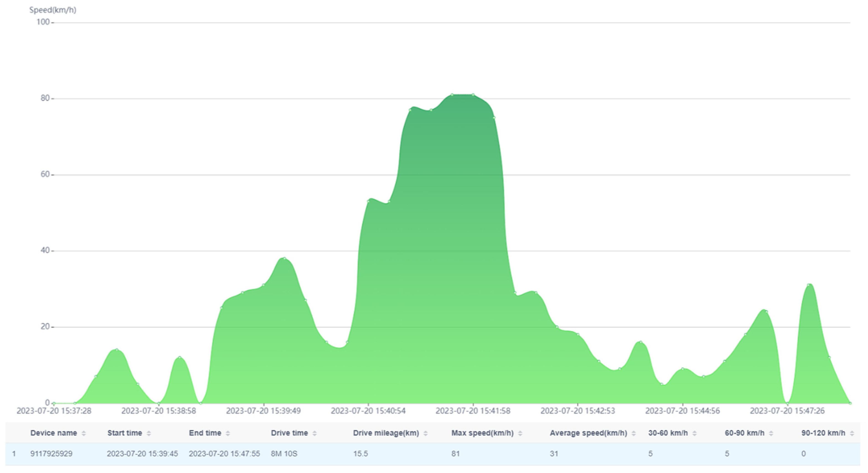868x473 pixels.
Task: Click x-axis label 2023-07-20 15:37:28
Action: point(54,411)
